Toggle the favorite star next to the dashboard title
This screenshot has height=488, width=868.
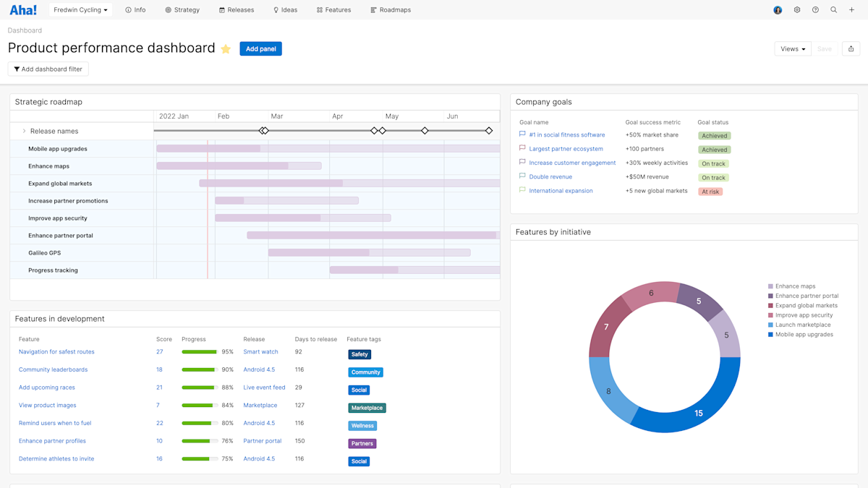(226, 48)
